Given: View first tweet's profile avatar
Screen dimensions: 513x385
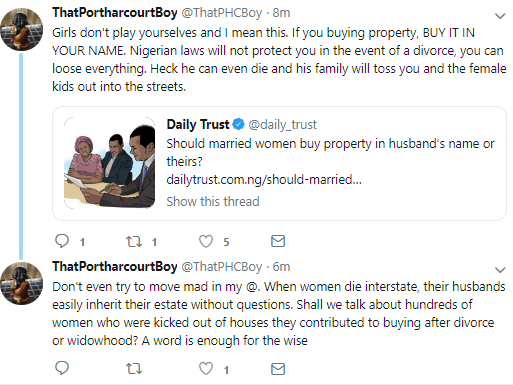Looking at the screenshot, I should click(22, 29).
